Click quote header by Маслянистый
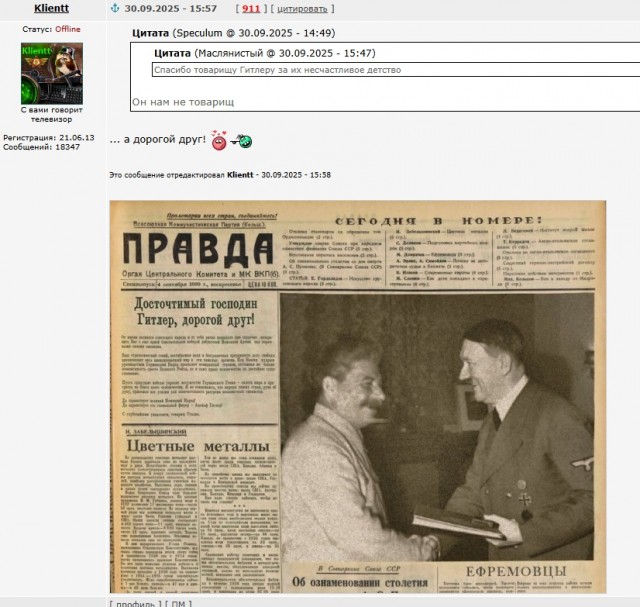Viewport: 640px width, 607px height. 264,53
